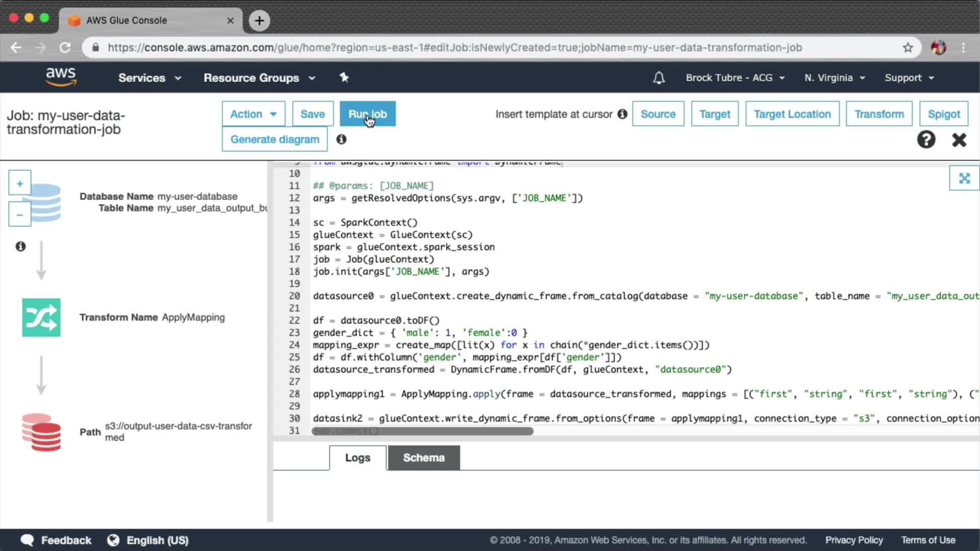Click the editor horizontal scrollbar
This screenshot has height=551, width=980.
click(422, 431)
